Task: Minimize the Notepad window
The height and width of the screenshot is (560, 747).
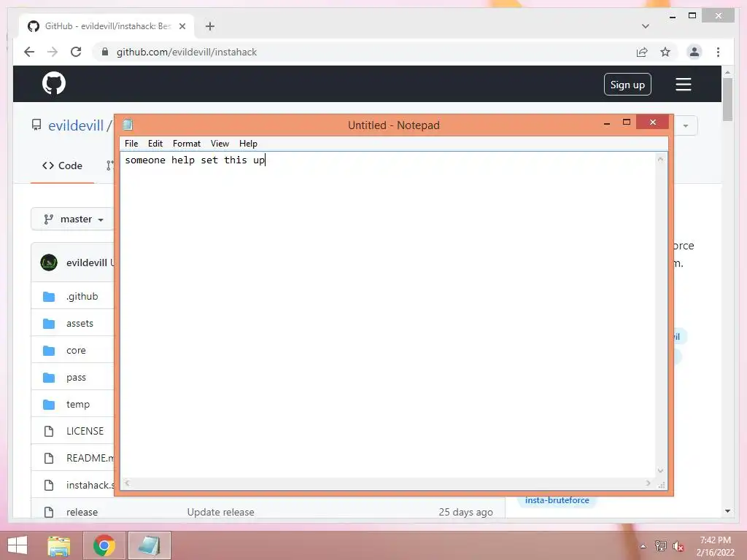Action: [606, 123]
